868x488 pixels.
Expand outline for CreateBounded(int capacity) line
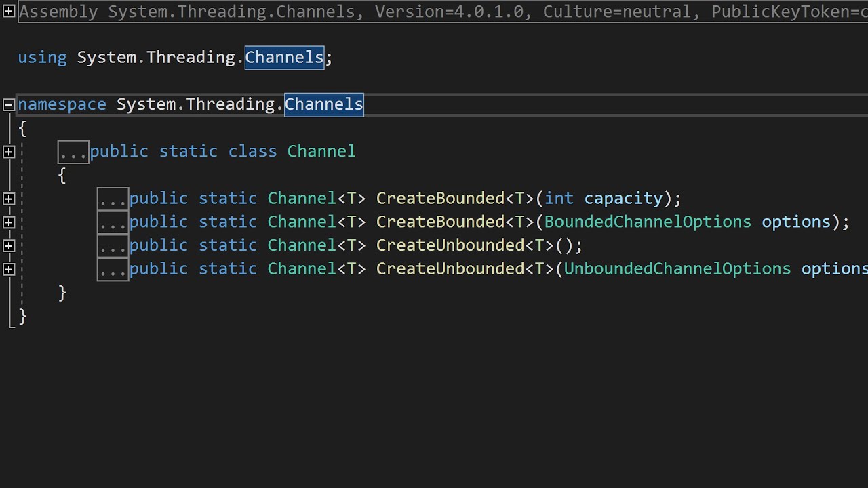click(9, 199)
